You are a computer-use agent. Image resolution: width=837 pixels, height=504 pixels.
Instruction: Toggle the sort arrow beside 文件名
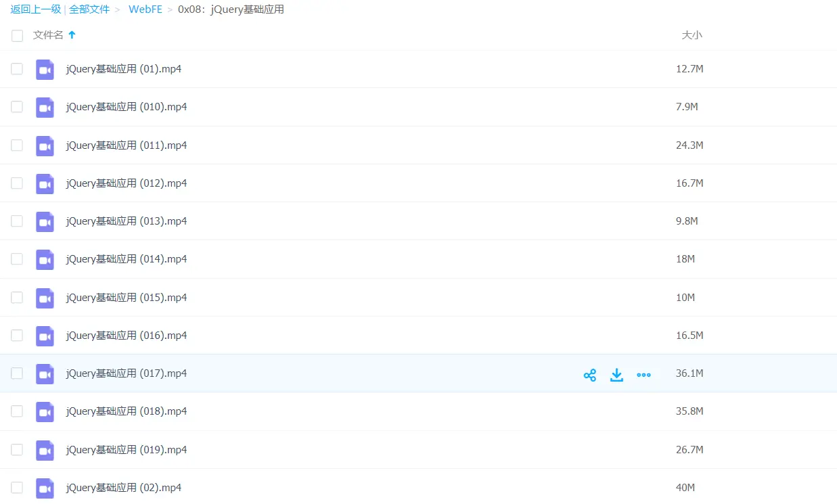(72, 35)
